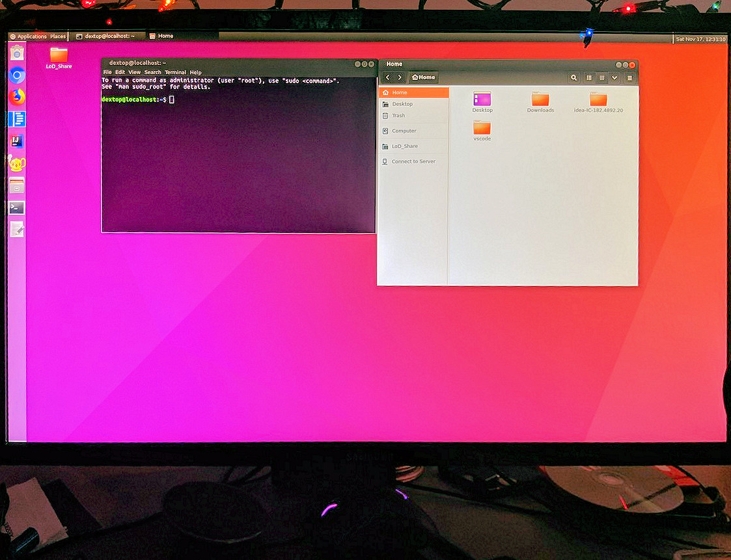Open the blue document app in dock
Screen dimensions: 731x560
tap(17, 119)
